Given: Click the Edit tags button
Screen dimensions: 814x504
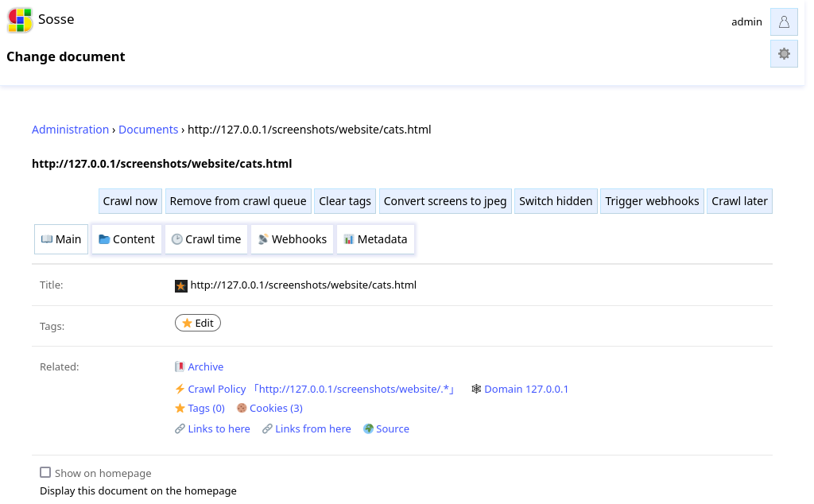Looking at the screenshot, I should coord(198,323).
